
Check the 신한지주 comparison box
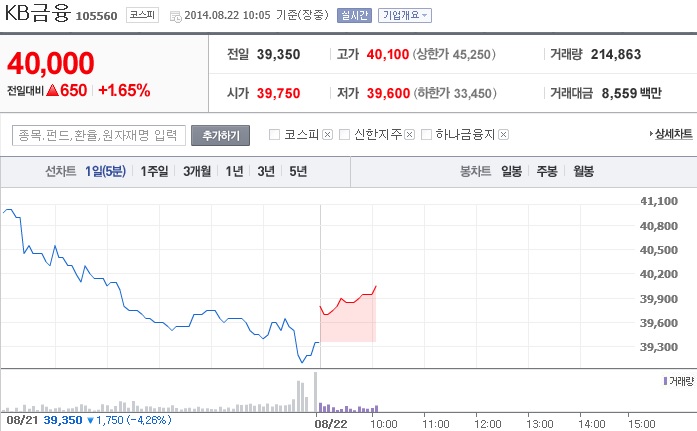[x=344, y=134]
